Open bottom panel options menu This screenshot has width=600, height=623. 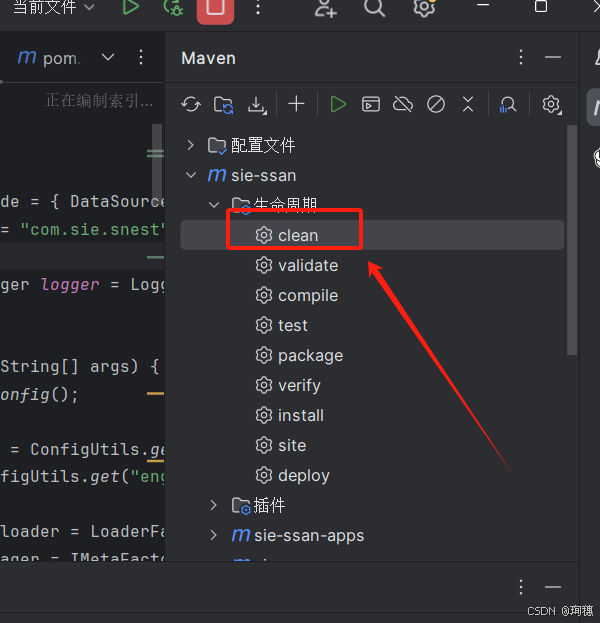521,587
